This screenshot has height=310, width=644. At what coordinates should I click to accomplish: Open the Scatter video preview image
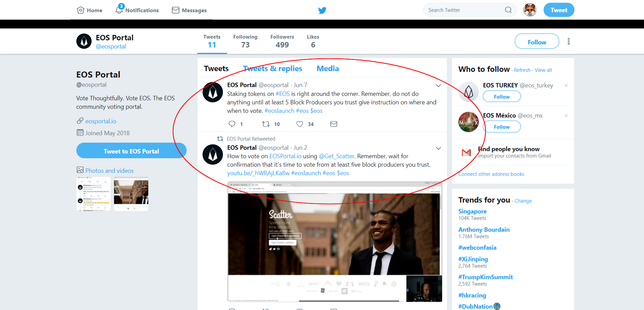point(335,242)
